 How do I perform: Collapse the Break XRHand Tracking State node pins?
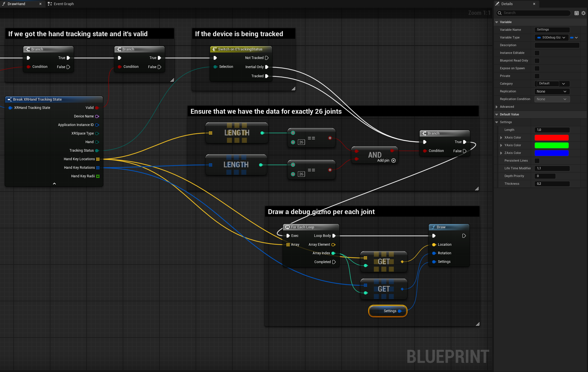click(54, 184)
